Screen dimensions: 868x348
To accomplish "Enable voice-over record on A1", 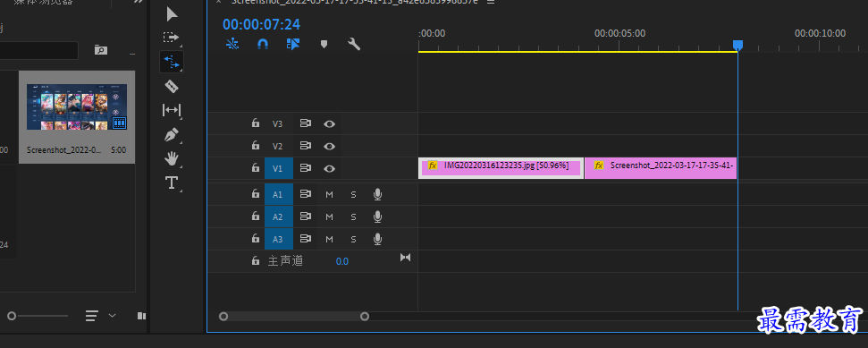I will 377,194.
